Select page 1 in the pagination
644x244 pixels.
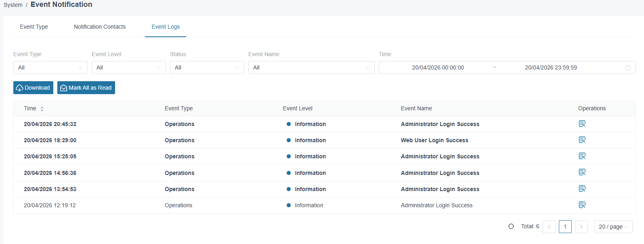pyautogui.click(x=565, y=227)
